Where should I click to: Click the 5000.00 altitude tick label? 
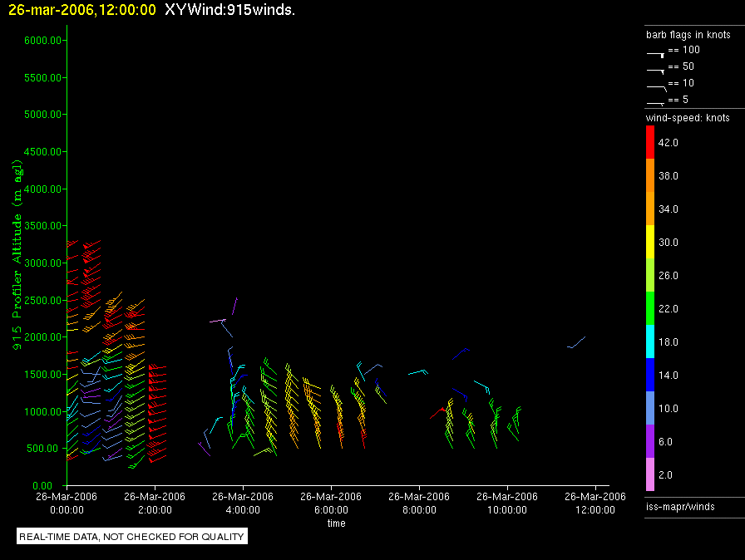(x=42, y=115)
